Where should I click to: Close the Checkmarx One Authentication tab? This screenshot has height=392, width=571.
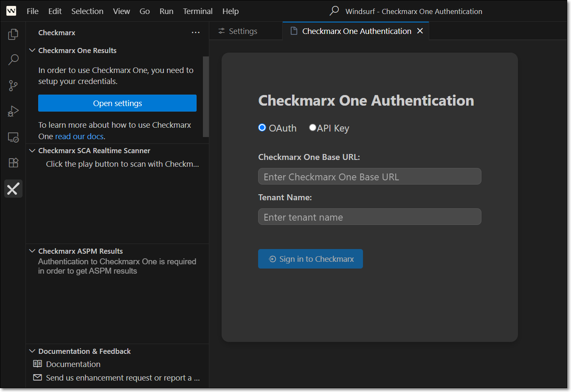420,31
